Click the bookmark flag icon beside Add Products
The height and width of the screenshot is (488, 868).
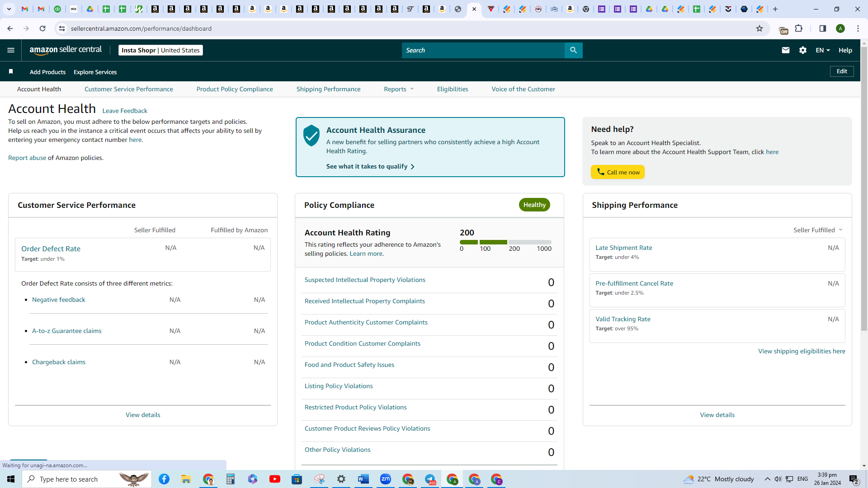tap(11, 71)
